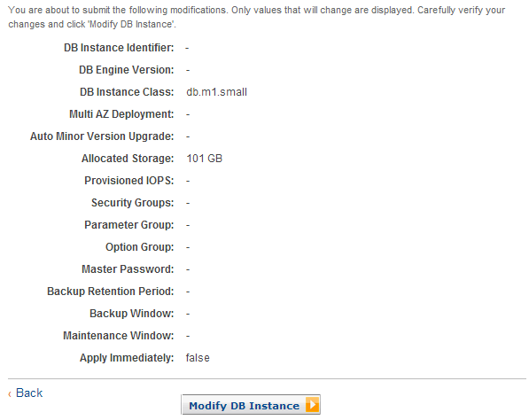Click the orange arrow icon on Modify button
The width and height of the screenshot is (529, 420).
click(312, 404)
